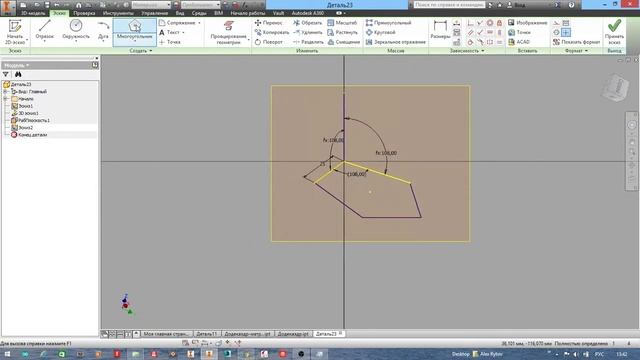The height and width of the screenshot is (360, 640).
Task: Open Многоугольник dropdown arrow
Action: point(135,41)
